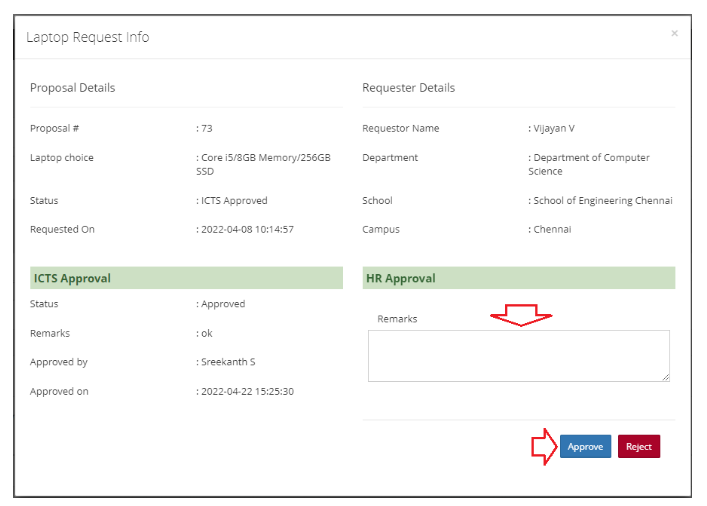Viewport: 707px width, 506px height.
Task: Click the Requested On timestamp 2022-04-08
Action: [x=246, y=229]
